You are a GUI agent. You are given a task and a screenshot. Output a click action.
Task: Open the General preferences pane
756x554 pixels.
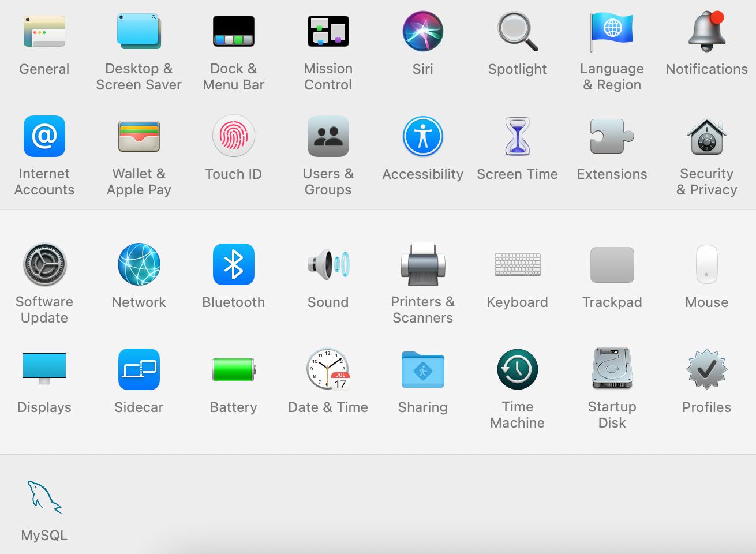tap(44, 32)
